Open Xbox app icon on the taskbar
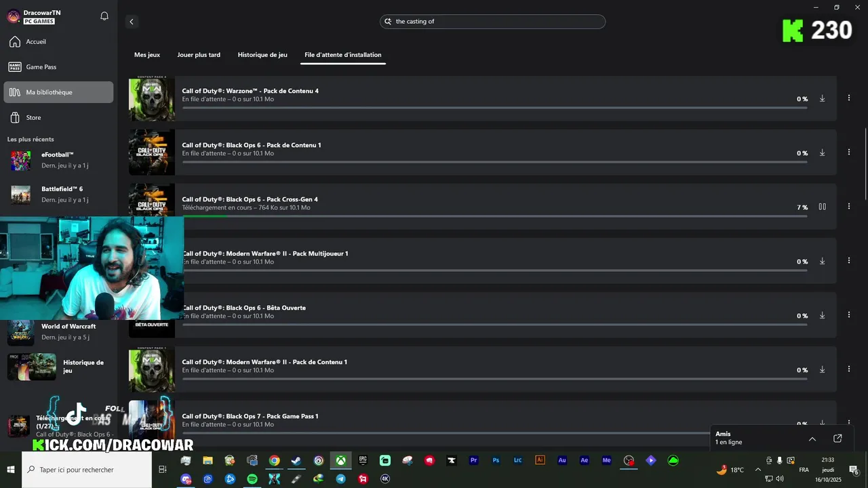 pos(340,461)
